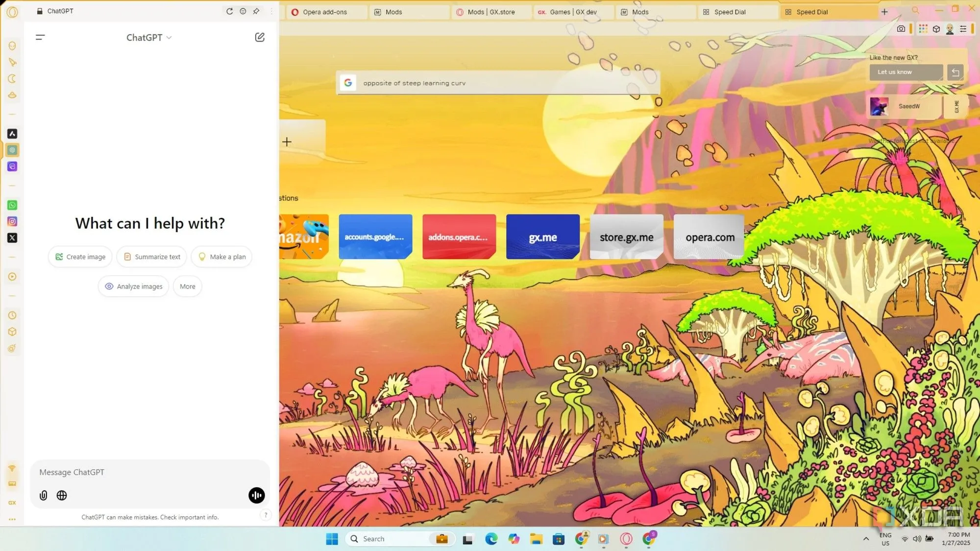980x551 pixels.
Task: Attach a file with the paperclip icon
Action: (44, 495)
